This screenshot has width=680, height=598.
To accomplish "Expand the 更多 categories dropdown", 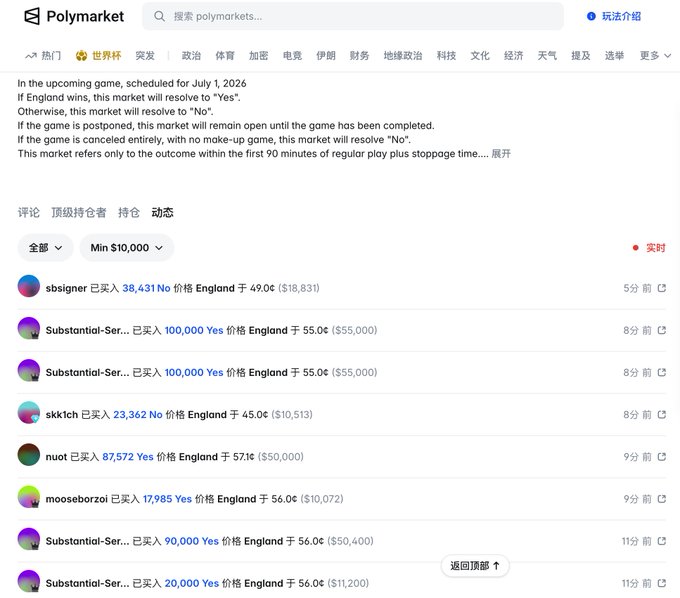I will [655, 56].
